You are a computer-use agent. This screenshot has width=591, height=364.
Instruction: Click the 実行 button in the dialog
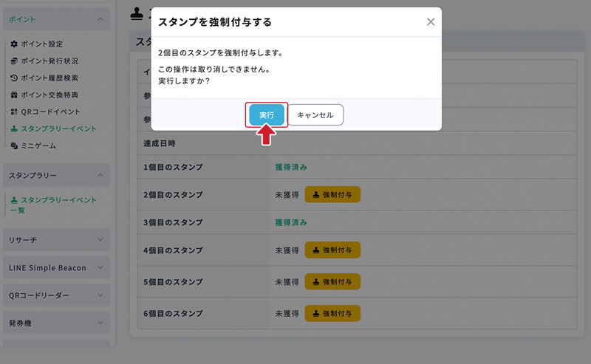[266, 115]
